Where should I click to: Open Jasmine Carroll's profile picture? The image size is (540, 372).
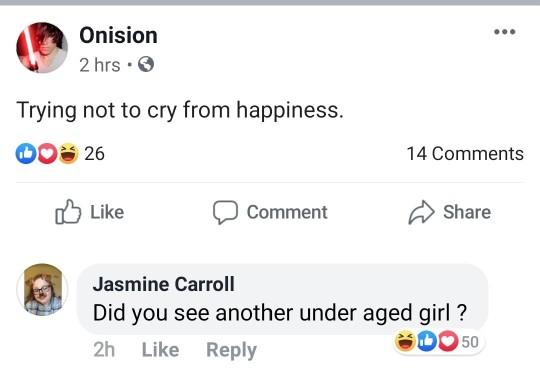(42, 290)
